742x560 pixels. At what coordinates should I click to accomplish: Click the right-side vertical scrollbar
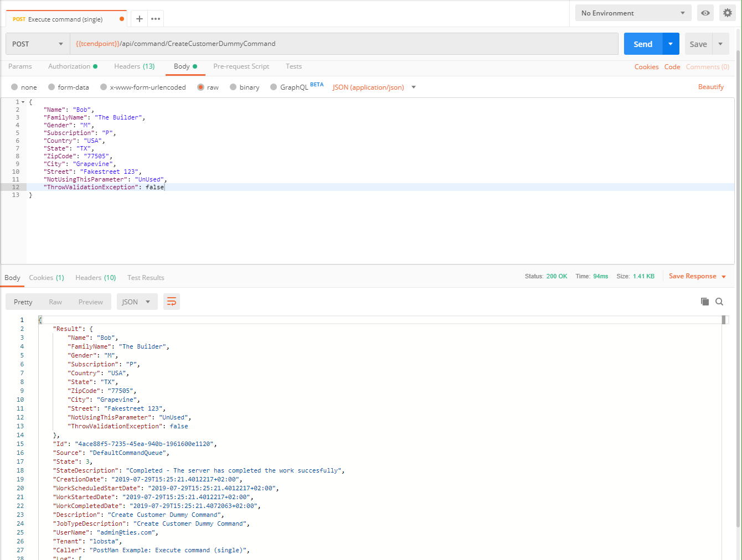point(738,277)
